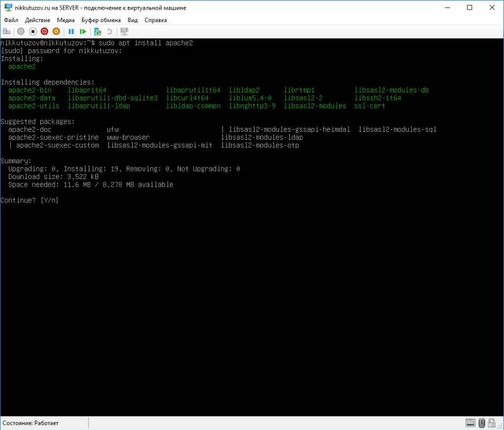Save the virtual machine state
Viewport: 504px width, 430px height.
click(56, 30)
